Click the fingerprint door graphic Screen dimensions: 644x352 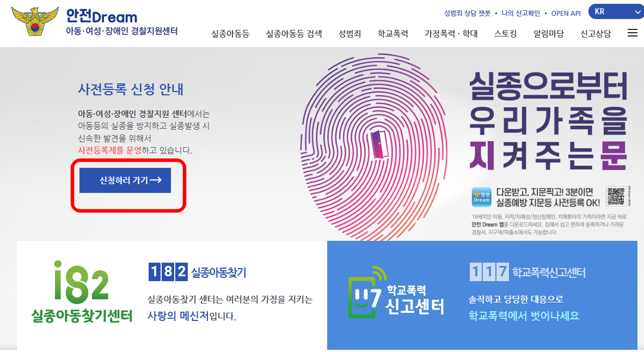coord(374,147)
